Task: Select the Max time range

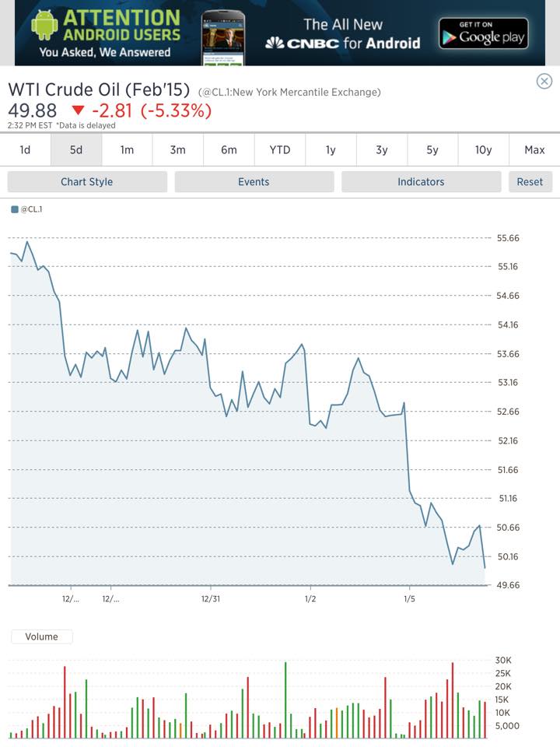Action: (x=534, y=149)
